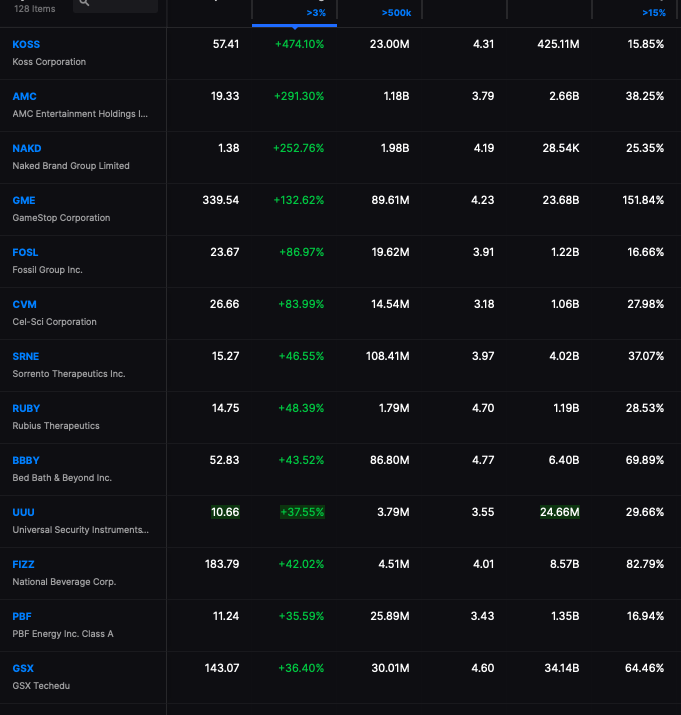Image resolution: width=681 pixels, height=715 pixels.
Task: Click FIZZ price 183.79
Action: [x=222, y=564]
